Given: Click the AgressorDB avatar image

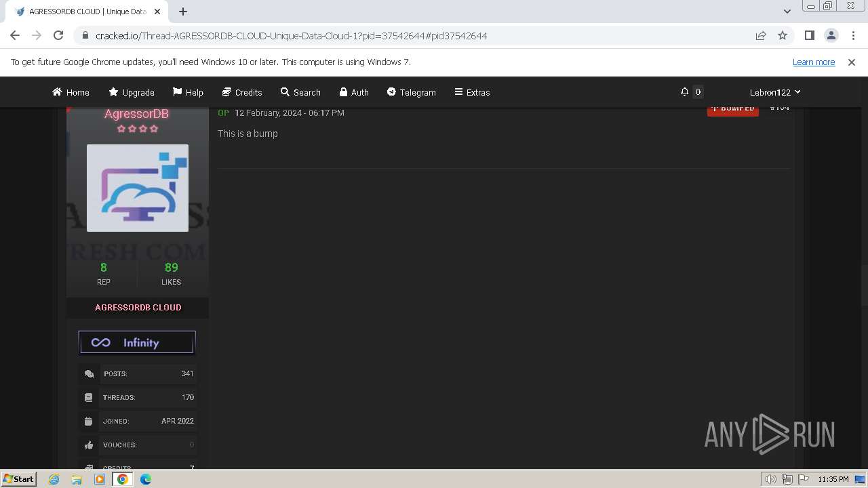Looking at the screenshot, I should point(138,188).
